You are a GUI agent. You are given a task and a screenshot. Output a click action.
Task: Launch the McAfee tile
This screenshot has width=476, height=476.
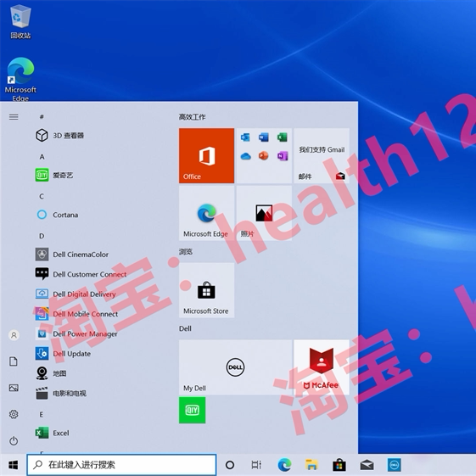322,367
